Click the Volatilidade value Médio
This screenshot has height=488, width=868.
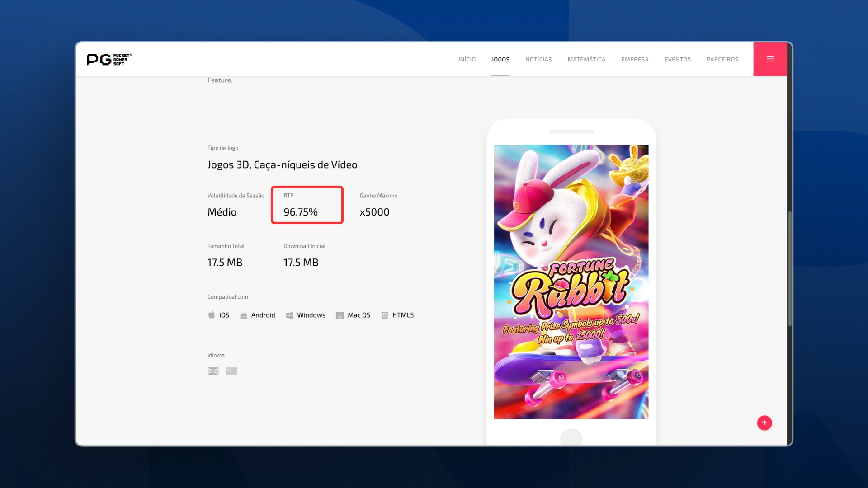[x=222, y=212]
